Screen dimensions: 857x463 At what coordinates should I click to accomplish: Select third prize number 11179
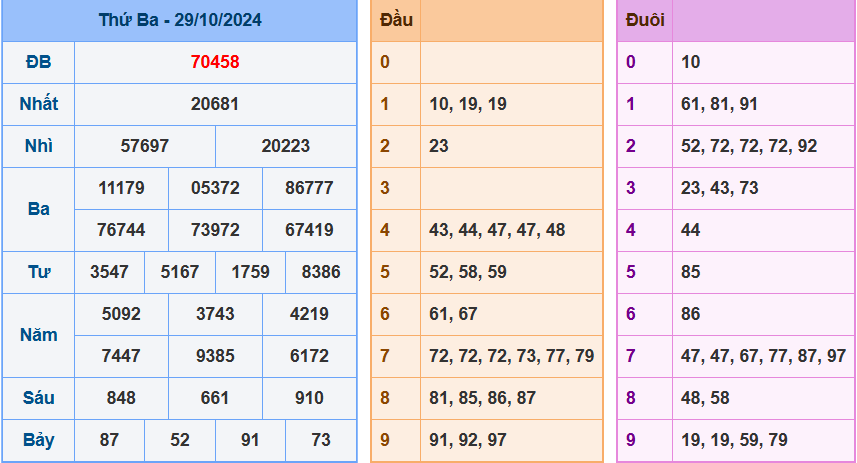tap(121, 188)
